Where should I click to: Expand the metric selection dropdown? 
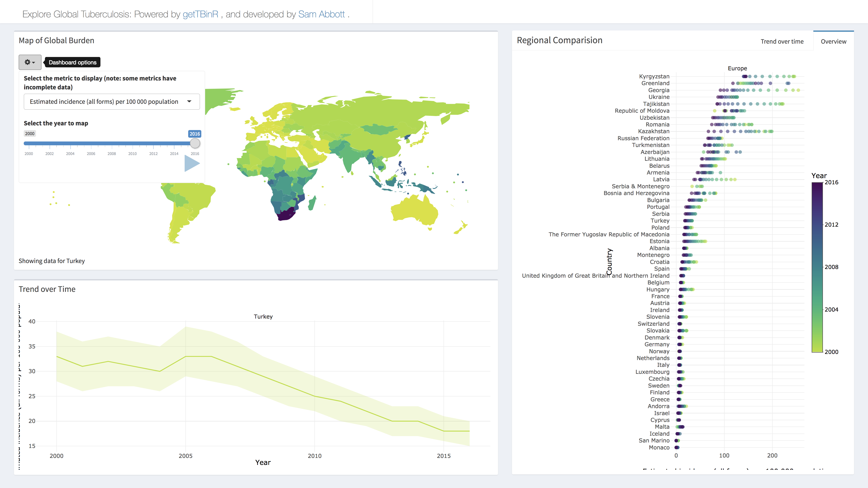click(x=111, y=102)
